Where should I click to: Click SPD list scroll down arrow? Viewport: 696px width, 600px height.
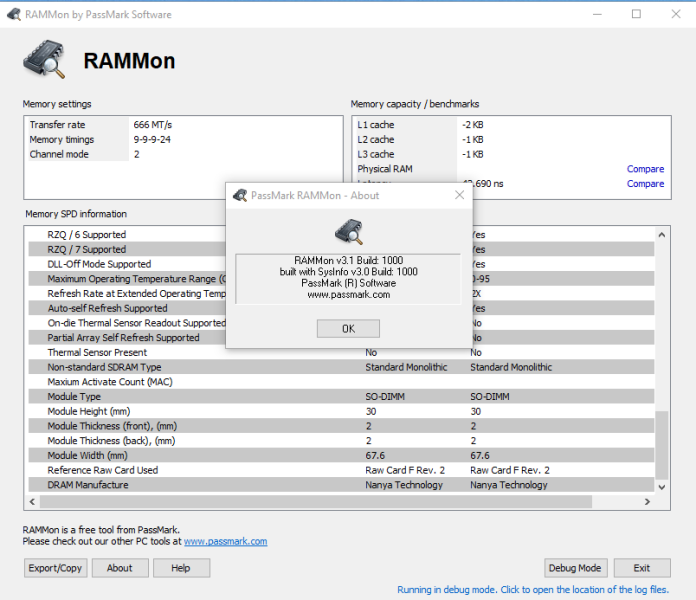[661, 487]
